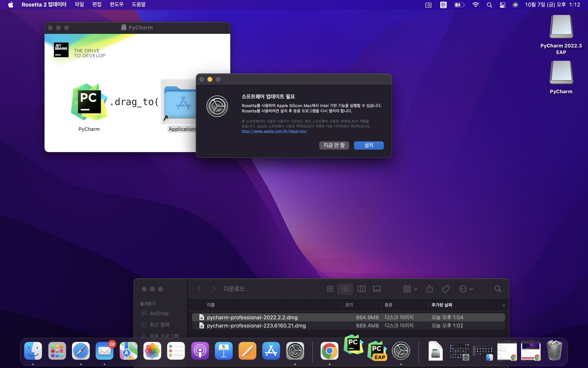Click the Applications folder shortcut in installer
The image size is (588, 368).
tap(180, 102)
